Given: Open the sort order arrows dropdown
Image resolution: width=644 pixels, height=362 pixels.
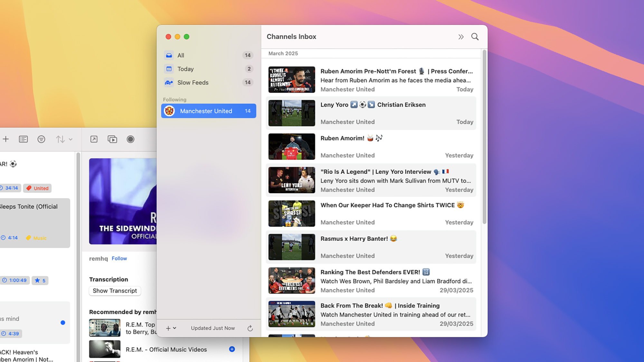Looking at the screenshot, I should click(x=64, y=139).
